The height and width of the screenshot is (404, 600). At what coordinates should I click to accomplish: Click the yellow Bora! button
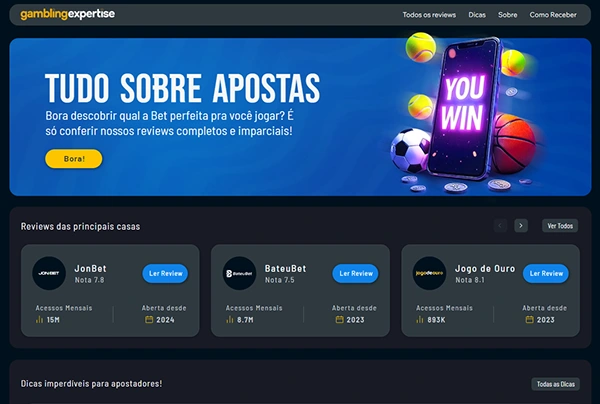(x=74, y=159)
